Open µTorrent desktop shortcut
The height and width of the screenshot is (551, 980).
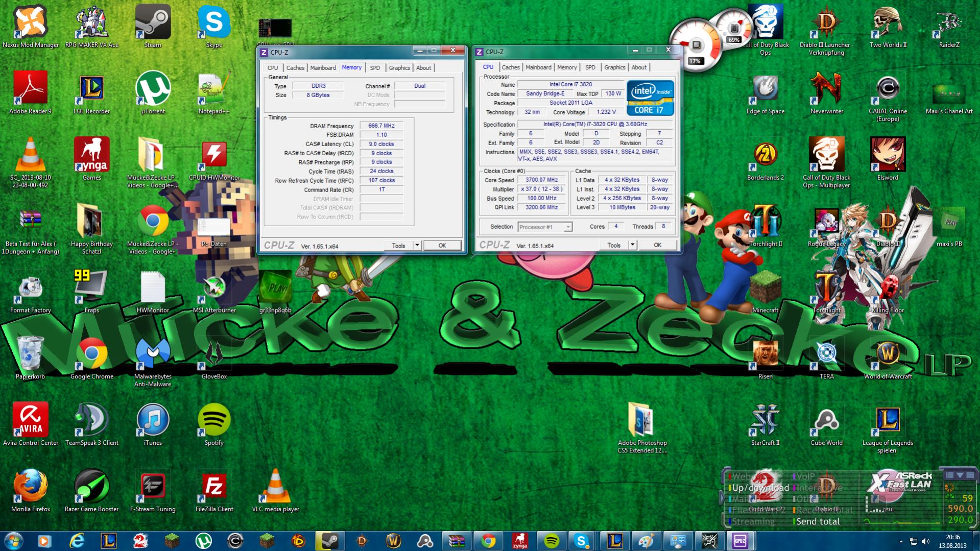click(153, 92)
